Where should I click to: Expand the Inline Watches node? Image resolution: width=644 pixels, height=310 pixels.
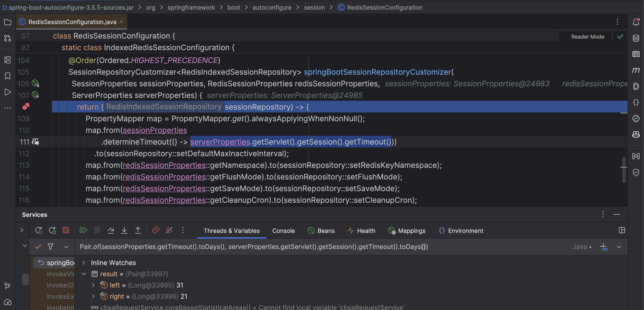click(x=84, y=262)
